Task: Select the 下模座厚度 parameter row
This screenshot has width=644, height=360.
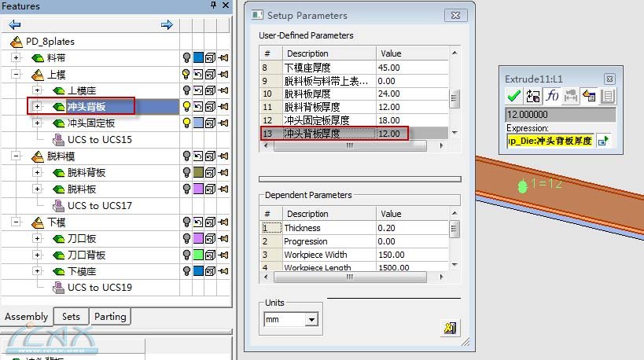Action: (x=354, y=68)
